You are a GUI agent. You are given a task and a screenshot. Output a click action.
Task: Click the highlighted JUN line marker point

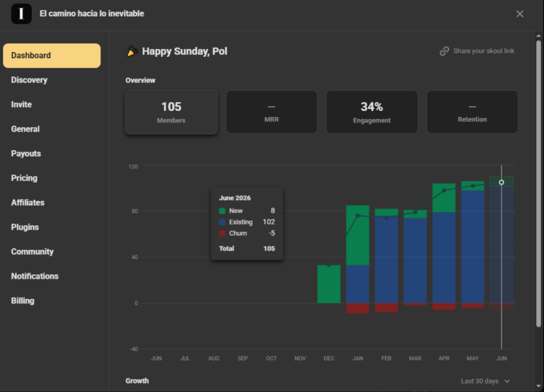coord(502,182)
